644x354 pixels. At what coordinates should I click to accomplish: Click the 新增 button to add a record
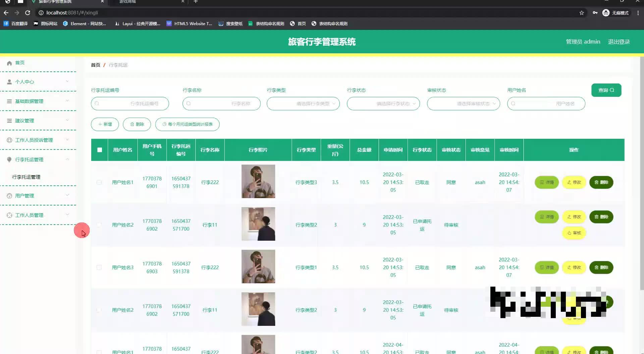[x=105, y=124]
